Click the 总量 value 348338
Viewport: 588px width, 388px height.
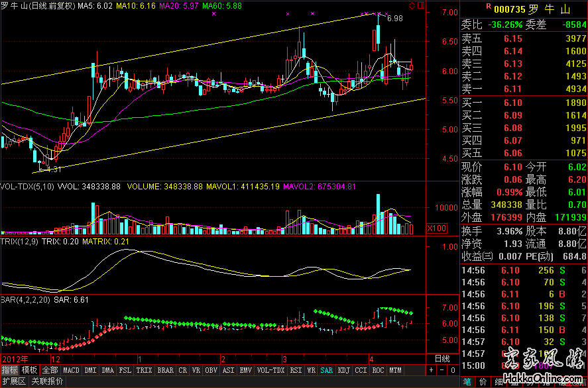coord(505,205)
